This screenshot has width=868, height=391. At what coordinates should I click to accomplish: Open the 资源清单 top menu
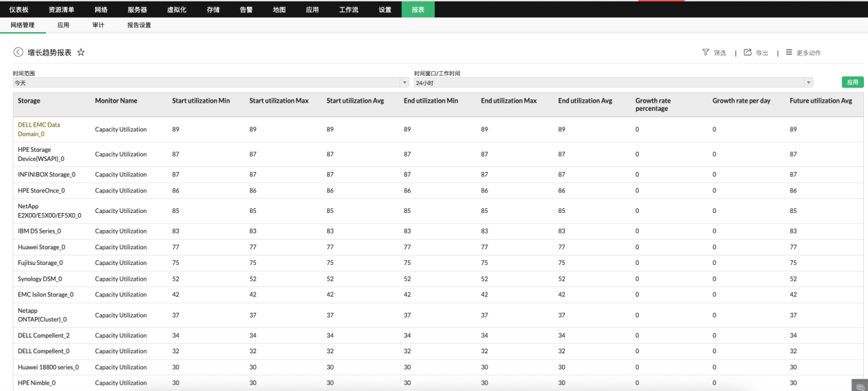click(62, 10)
